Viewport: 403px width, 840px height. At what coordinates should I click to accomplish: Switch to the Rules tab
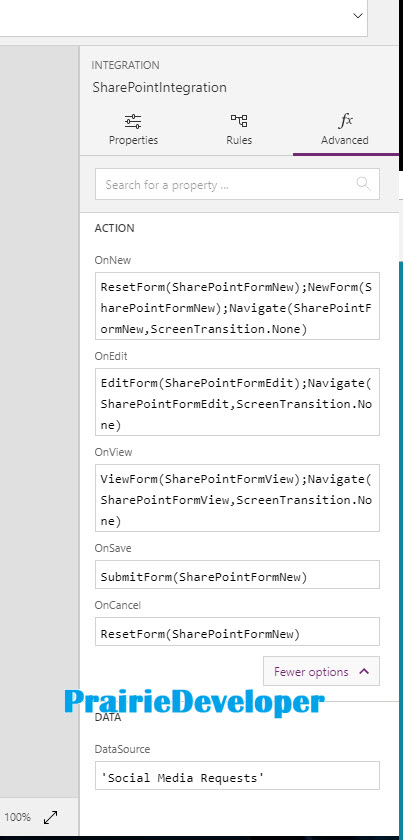pos(239,130)
